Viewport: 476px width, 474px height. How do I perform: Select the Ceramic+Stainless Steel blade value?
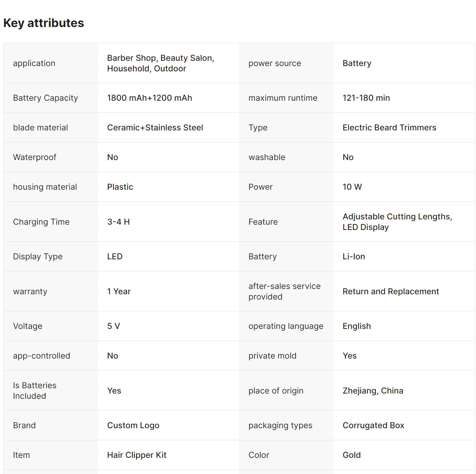tap(155, 127)
